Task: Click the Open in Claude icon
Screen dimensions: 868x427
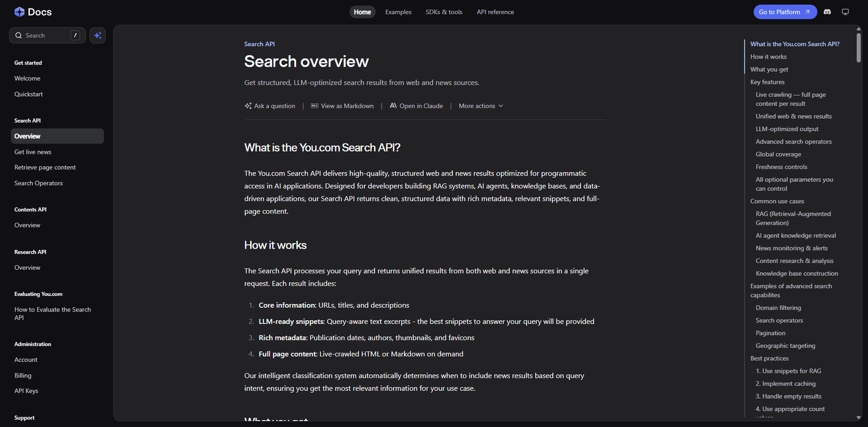Action: (x=393, y=106)
